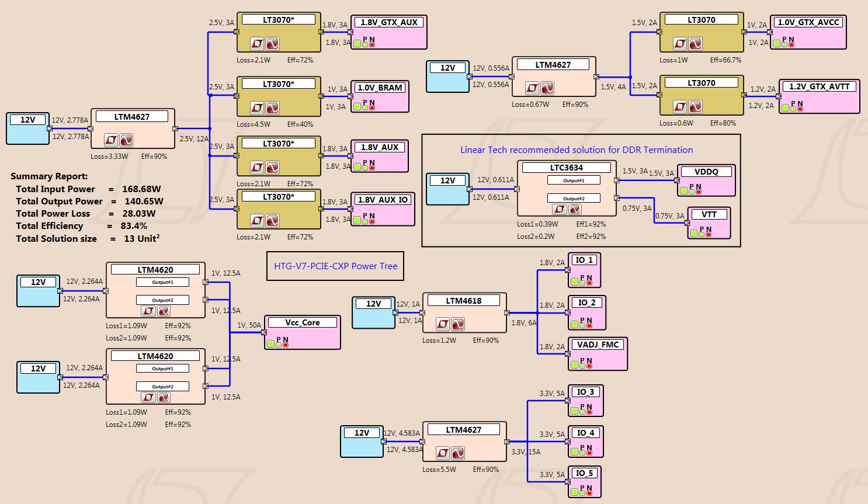
Task: Open the waveform icon on the 1.0V_BRAM LT3070 block
Action: point(272,108)
